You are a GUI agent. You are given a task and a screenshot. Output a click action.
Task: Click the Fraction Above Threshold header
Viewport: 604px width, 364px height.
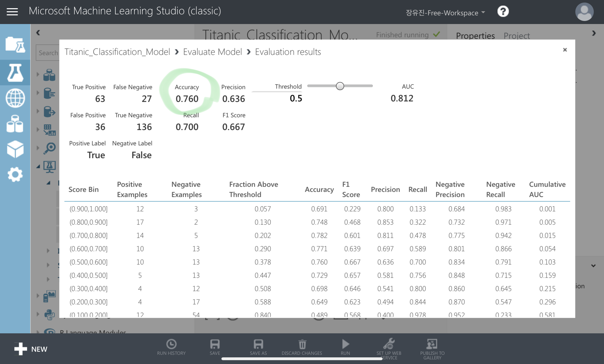(x=253, y=189)
